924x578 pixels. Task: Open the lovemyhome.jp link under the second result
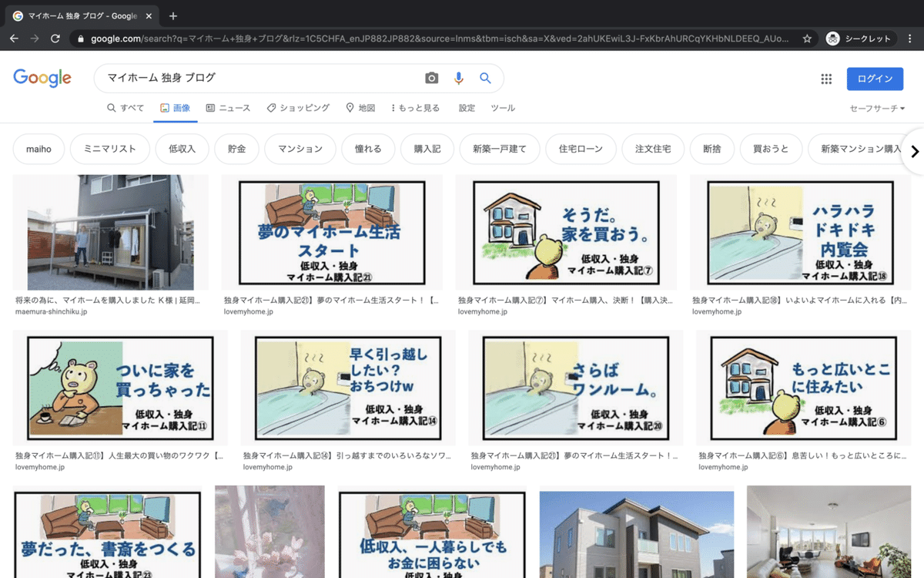click(249, 311)
